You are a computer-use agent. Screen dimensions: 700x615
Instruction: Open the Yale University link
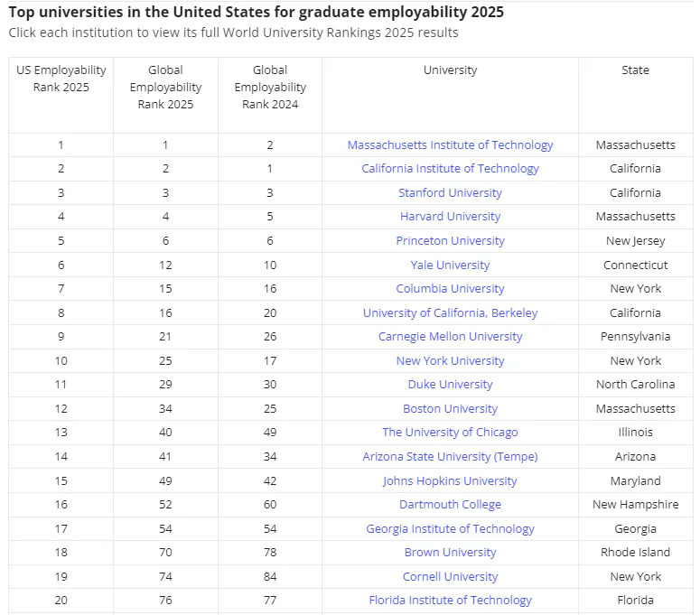pyautogui.click(x=450, y=266)
